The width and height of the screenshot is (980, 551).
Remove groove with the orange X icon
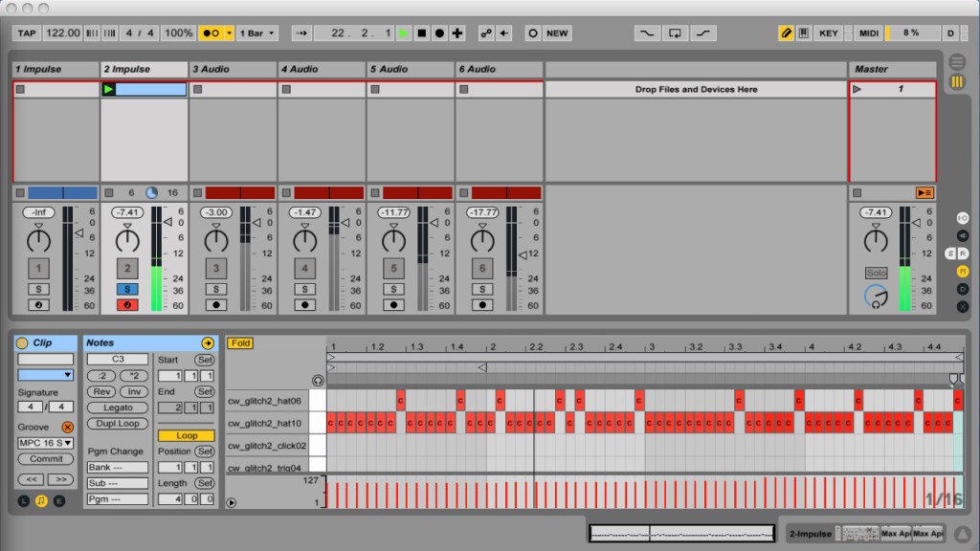[x=67, y=427]
